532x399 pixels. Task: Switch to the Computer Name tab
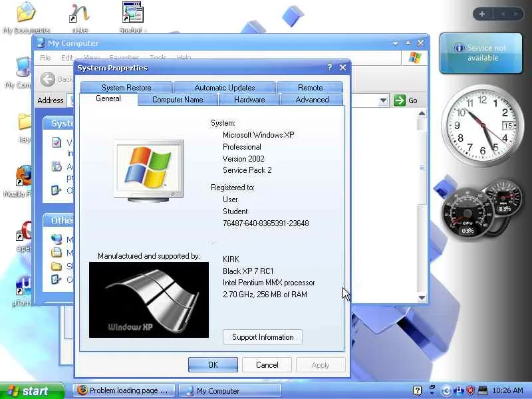178,100
